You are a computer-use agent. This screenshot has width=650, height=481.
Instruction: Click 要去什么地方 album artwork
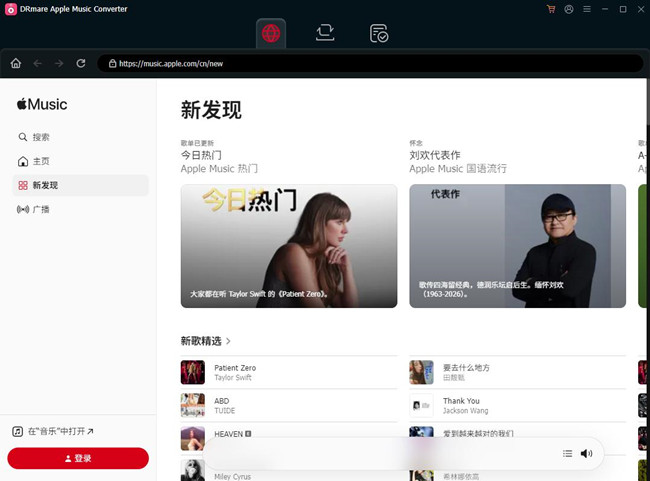422,372
